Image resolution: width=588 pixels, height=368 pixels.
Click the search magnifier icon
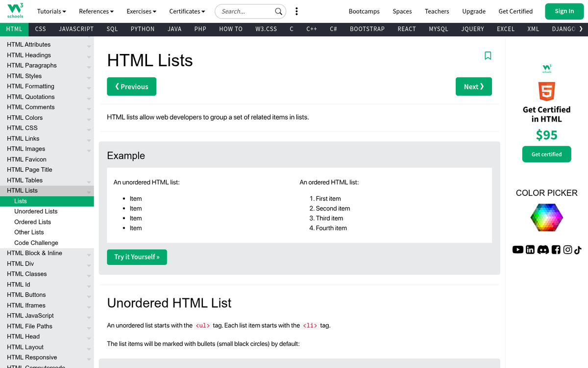click(x=278, y=11)
